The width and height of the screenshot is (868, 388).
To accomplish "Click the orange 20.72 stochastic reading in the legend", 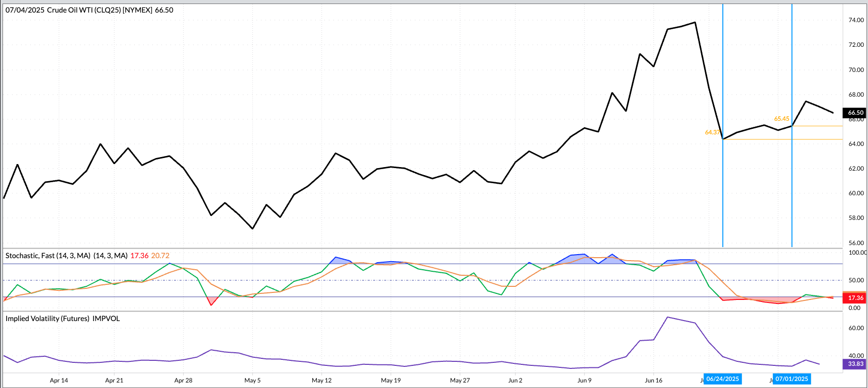I will 160,256.
